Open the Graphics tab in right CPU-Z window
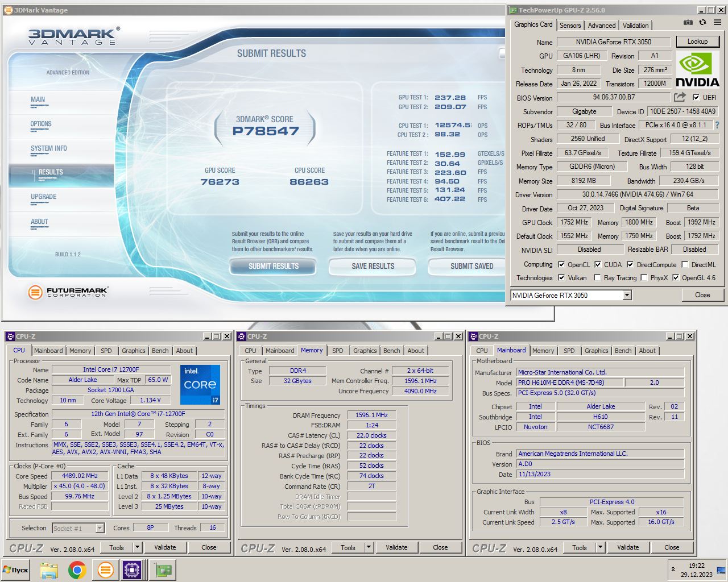The height and width of the screenshot is (582, 728). click(x=596, y=351)
